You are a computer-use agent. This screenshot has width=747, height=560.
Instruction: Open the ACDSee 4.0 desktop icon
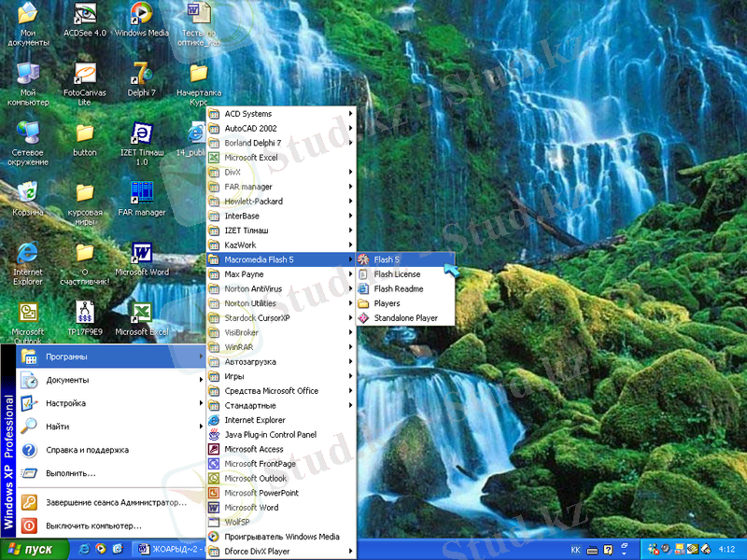coord(84,15)
